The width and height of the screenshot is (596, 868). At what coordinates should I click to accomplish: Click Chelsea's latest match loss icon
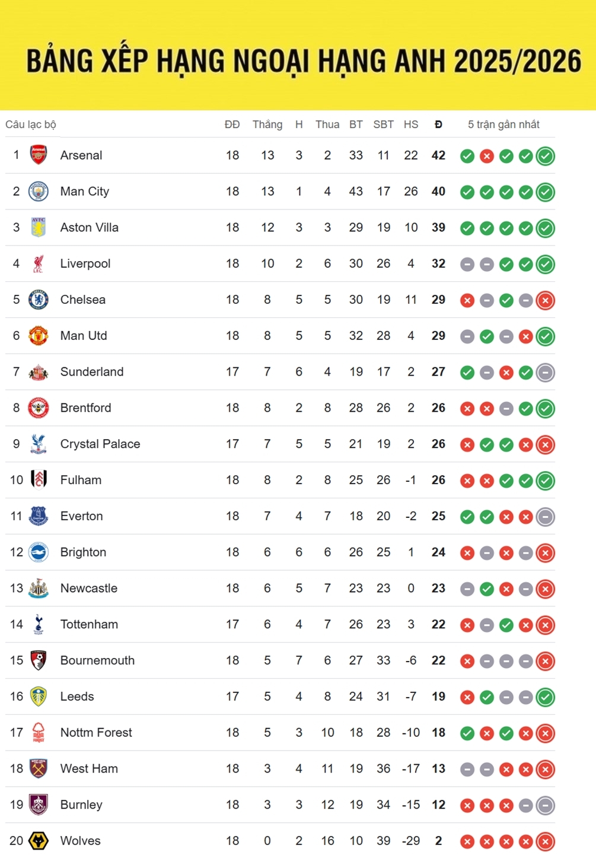tap(545, 300)
